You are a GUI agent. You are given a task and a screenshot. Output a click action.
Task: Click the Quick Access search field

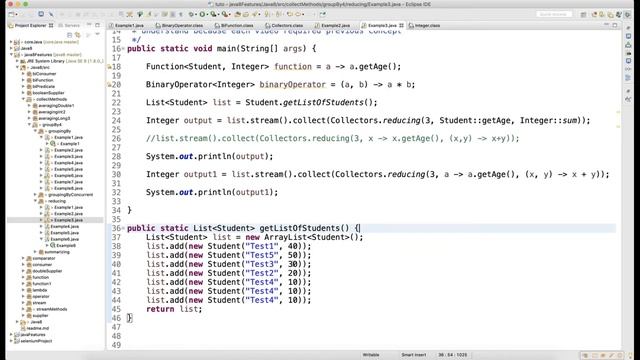(554, 14)
